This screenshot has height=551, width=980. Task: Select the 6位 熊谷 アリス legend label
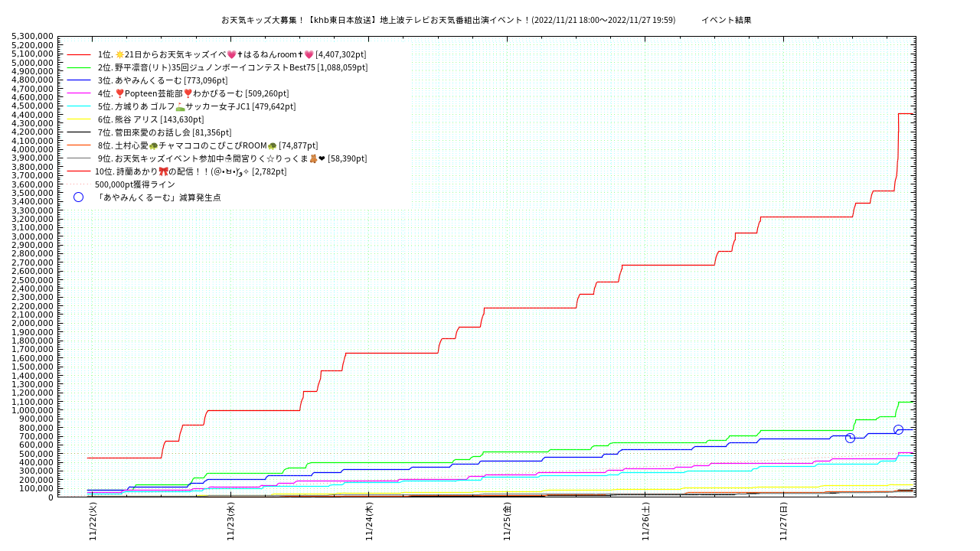(x=150, y=119)
